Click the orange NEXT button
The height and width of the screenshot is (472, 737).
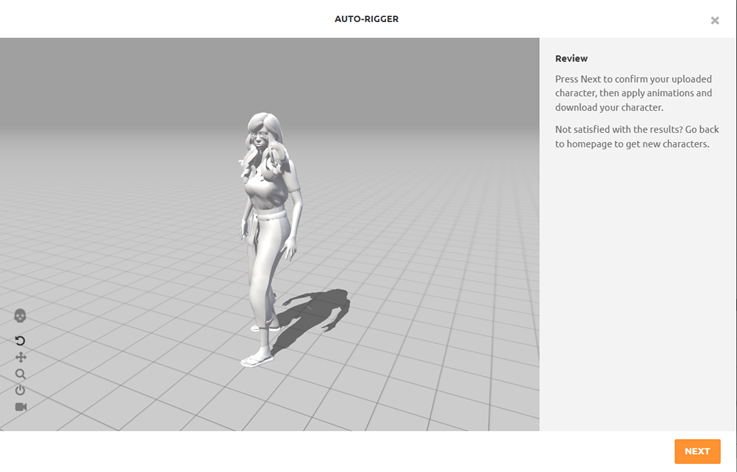pos(697,451)
